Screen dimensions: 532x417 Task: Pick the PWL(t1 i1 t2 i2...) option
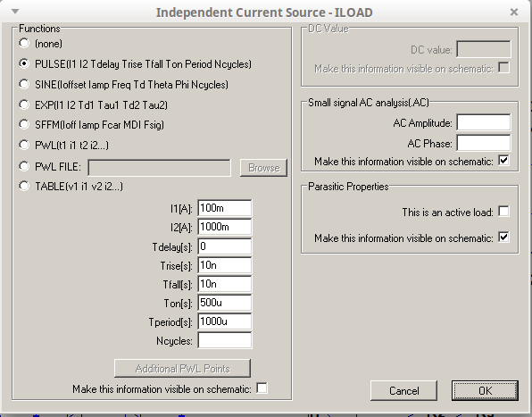(24, 145)
